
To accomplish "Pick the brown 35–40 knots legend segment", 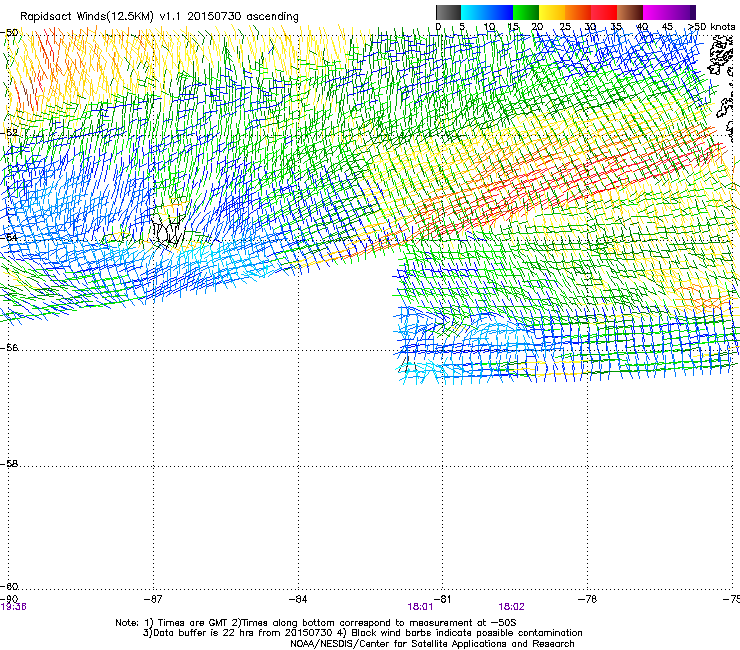I will pos(630,12).
